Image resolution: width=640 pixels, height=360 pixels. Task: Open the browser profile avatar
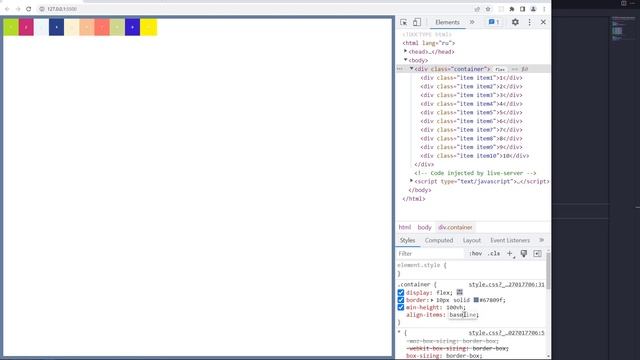click(x=533, y=9)
